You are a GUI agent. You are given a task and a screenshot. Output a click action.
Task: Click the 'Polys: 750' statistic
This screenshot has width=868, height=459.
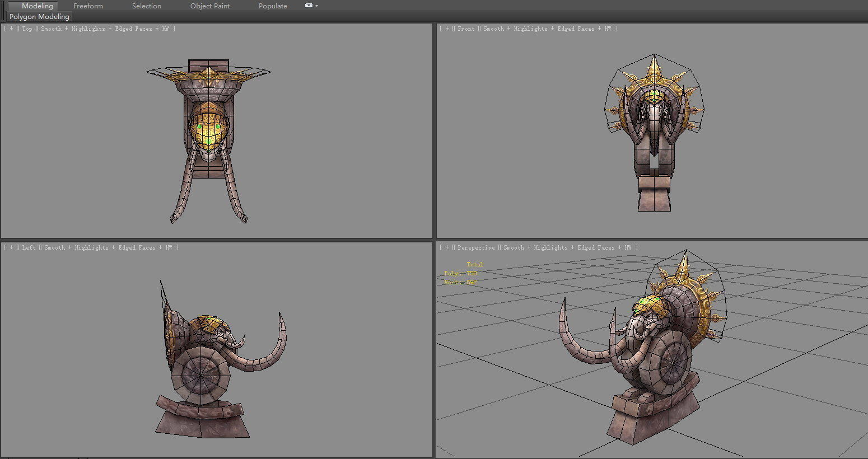(x=460, y=273)
